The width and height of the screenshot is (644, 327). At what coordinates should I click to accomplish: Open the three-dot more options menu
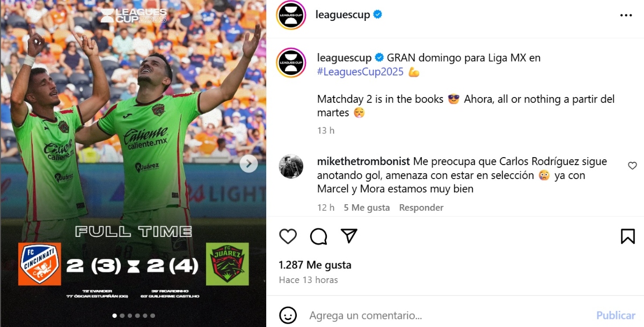(626, 16)
